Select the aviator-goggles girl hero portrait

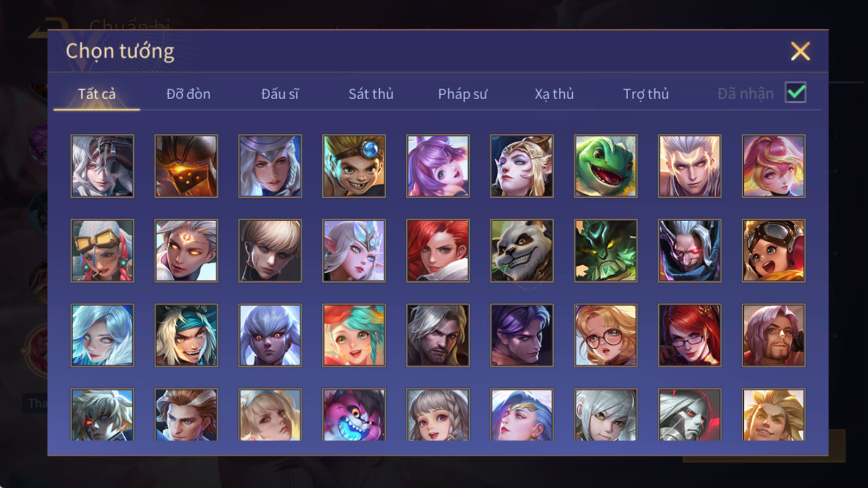774,251
